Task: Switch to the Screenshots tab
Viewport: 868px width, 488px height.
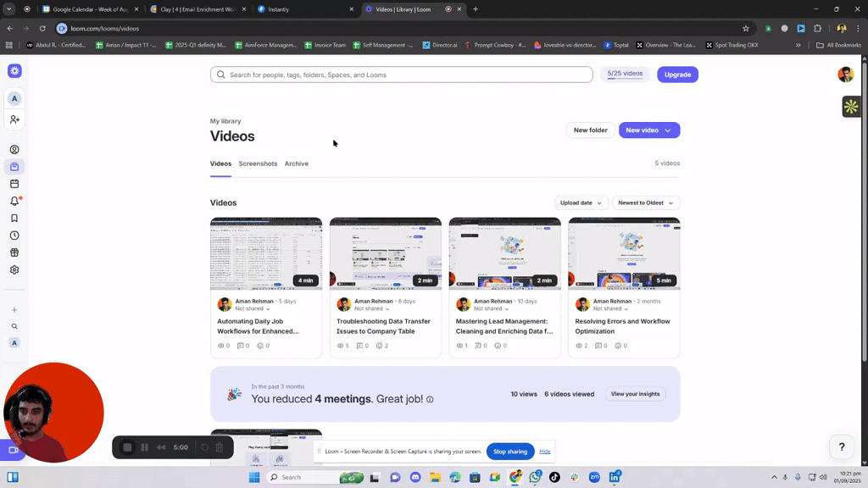Action: click(258, 164)
